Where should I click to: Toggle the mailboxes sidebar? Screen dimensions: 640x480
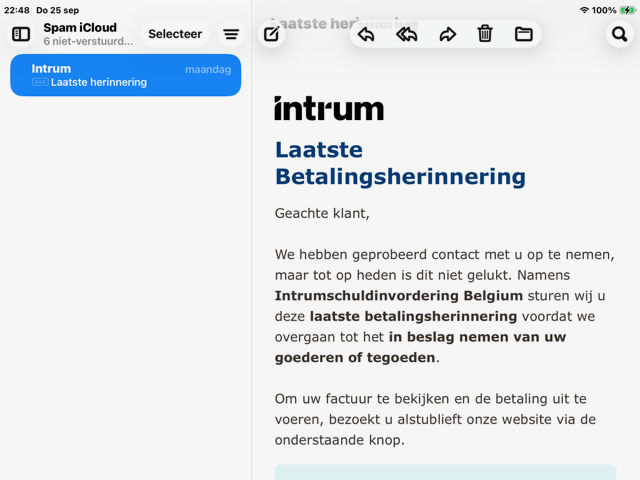(x=21, y=34)
